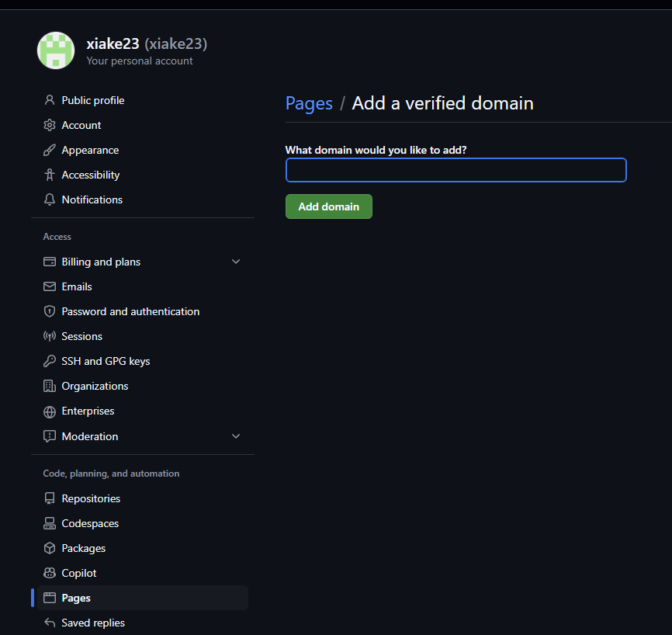This screenshot has height=635, width=672.
Task: Click the repo icon beside Repositories
Action: pos(50,498)
